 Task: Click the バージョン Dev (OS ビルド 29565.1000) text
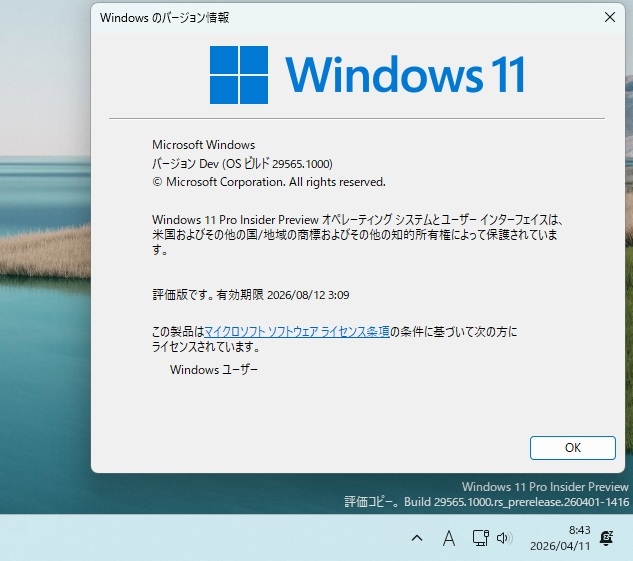[x=242, y=163]
